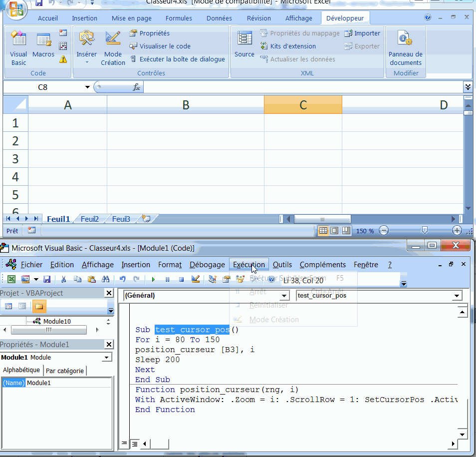
Task: Switch to Données ribbon tab
Action: click(219, 18)
